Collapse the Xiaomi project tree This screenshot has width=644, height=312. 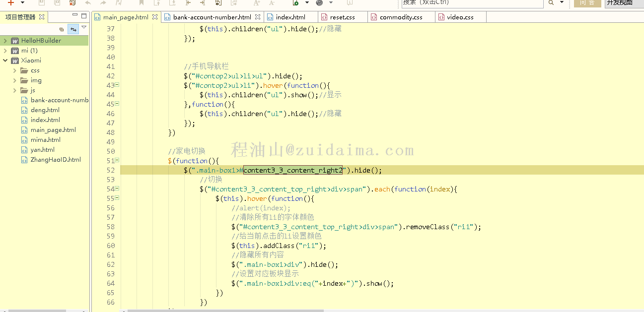click(5, 61)
